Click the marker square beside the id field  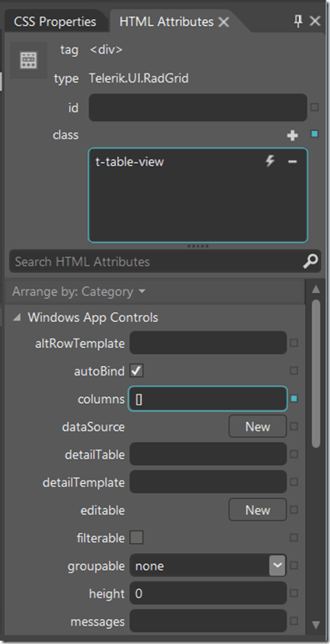tap(314, 108)
